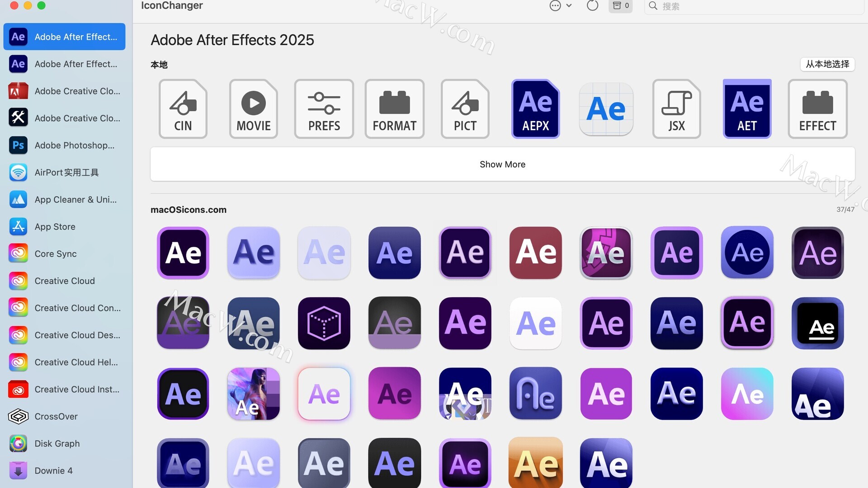Choose the round dark-blue circle Ae icon
The image size is (868, 488).
[x=747, y=253]
